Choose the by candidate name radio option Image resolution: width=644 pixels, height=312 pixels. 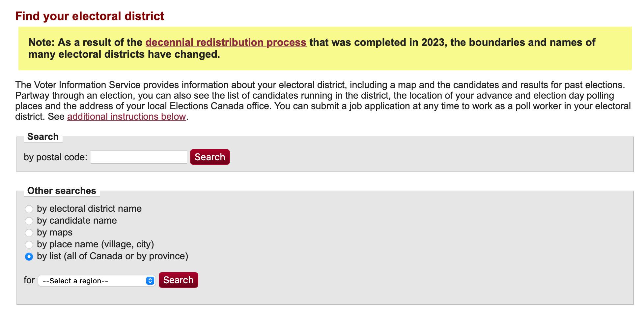click(29, 221)
